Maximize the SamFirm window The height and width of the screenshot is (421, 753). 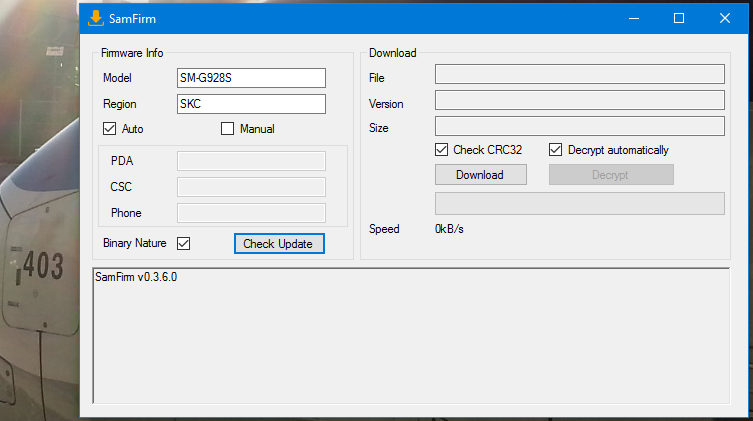(679, 18)
